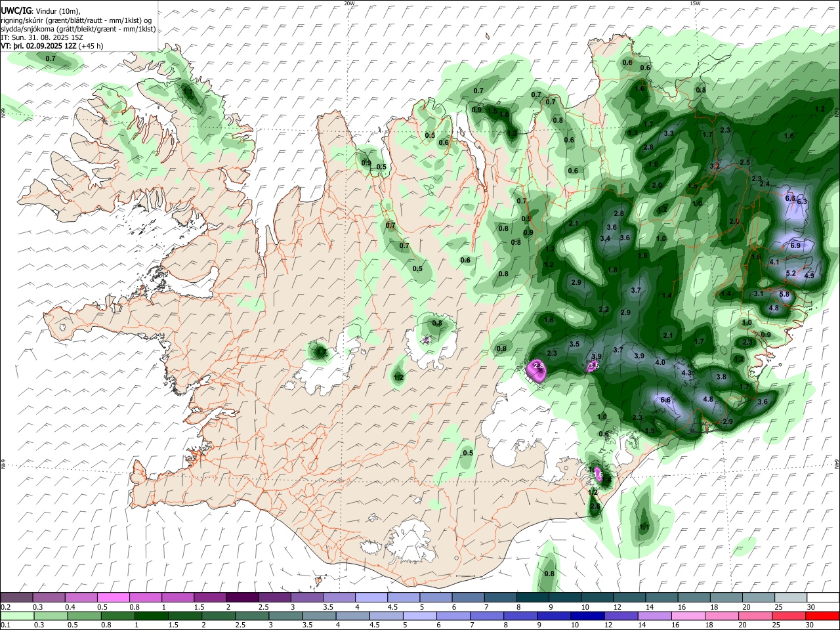The height and width of the screenshot is (630, 840).
Task: Click the 0.2 label on snow legend
Action: pyautogui.click(x=5, y=607)
